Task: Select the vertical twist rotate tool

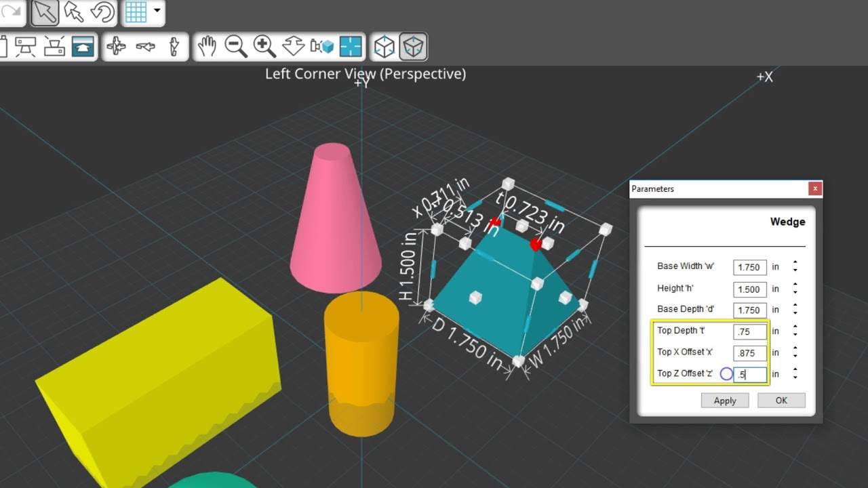Action: [x=174, y=46]
